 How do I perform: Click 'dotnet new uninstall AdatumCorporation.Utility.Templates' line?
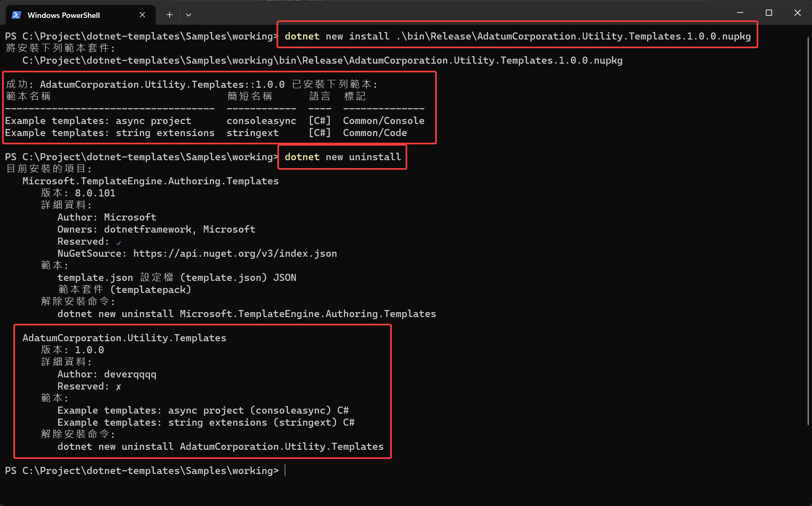coord(220,446)
